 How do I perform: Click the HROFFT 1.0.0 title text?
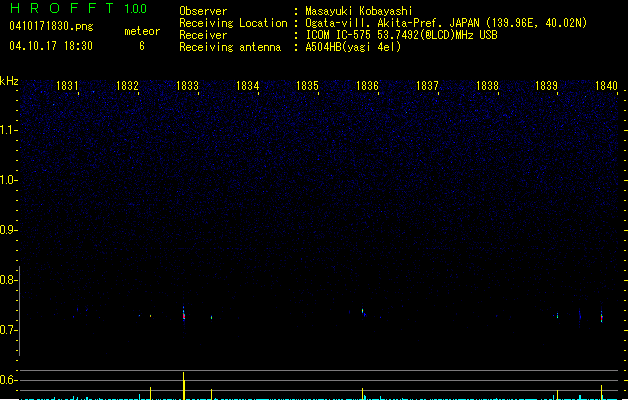[x=79, y=8]
